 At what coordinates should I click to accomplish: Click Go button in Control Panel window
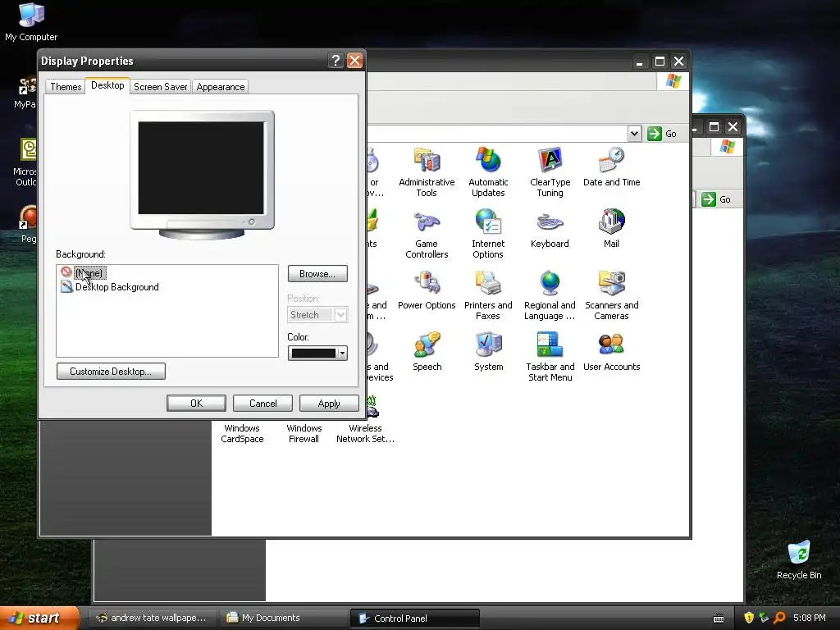(662, 134)
